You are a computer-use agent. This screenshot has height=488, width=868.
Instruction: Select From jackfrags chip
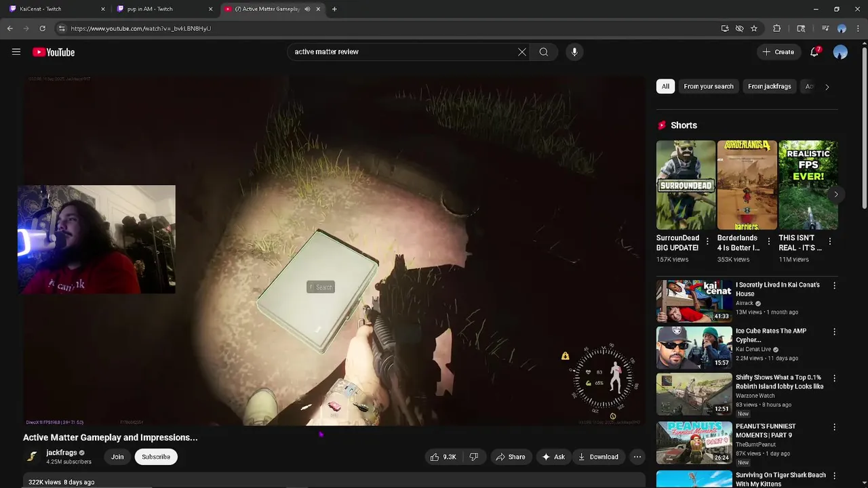pos(769,86)
